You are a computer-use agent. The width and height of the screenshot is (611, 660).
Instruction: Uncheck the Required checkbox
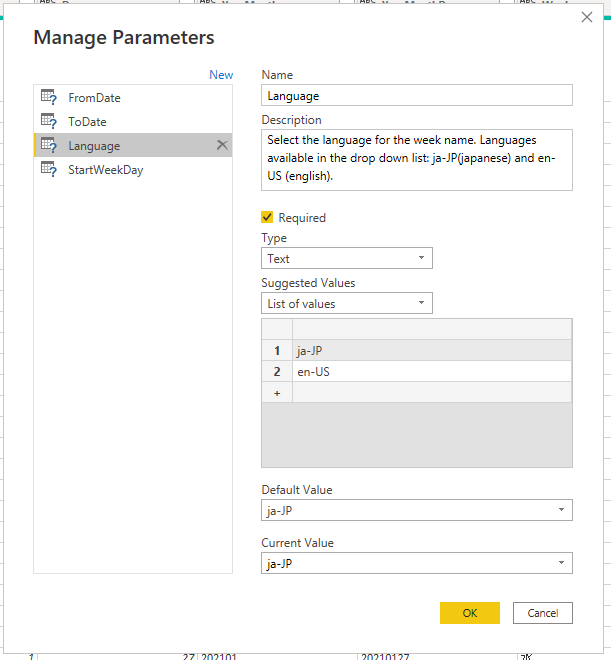point(267,217)
